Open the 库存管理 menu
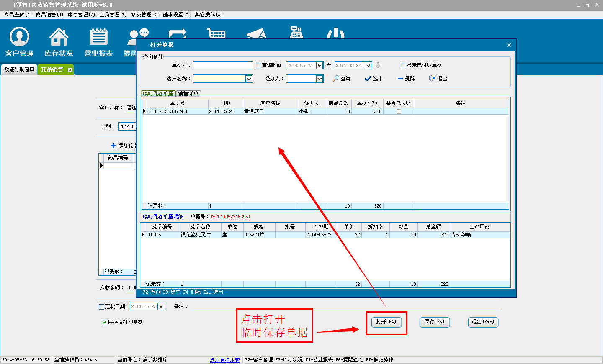The width and height of the screenshot is (603, 364). pos(81,15)
